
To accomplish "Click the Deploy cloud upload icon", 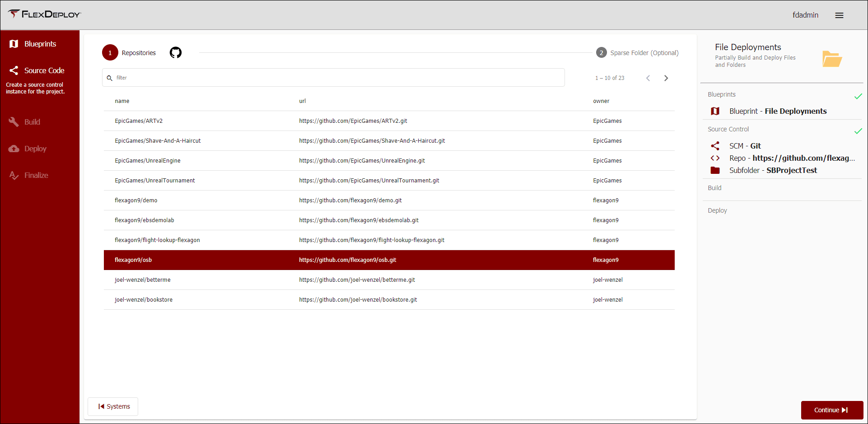I will tap(14, 149).
